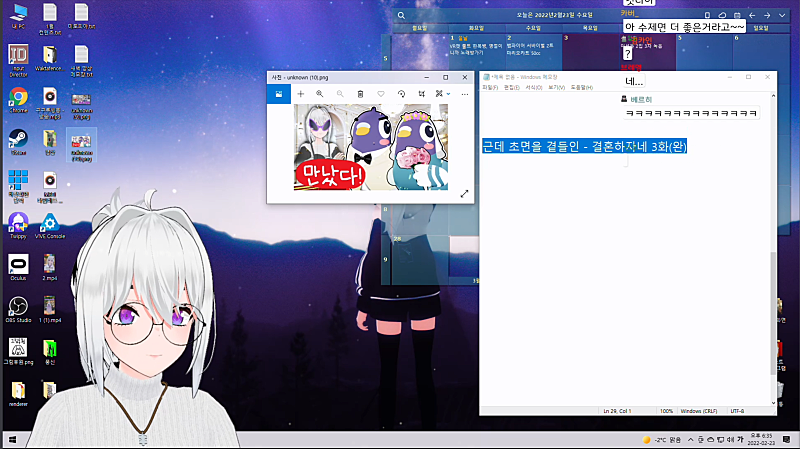Open OBS Studio from the desktop
The image size is (800, 449).
18,309
